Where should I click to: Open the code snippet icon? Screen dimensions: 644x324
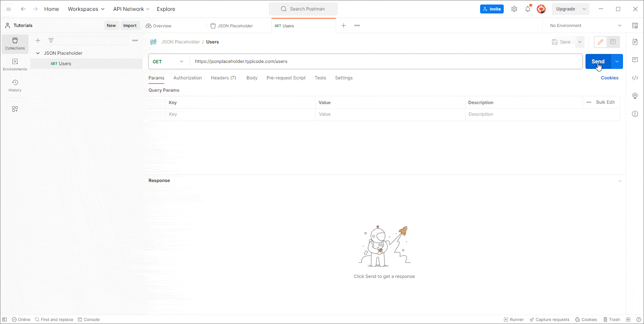(635, 78)
